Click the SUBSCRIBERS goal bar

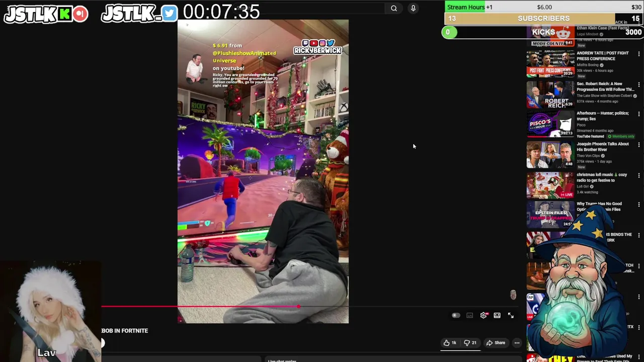pyautogui.click(x=544, y=19)
